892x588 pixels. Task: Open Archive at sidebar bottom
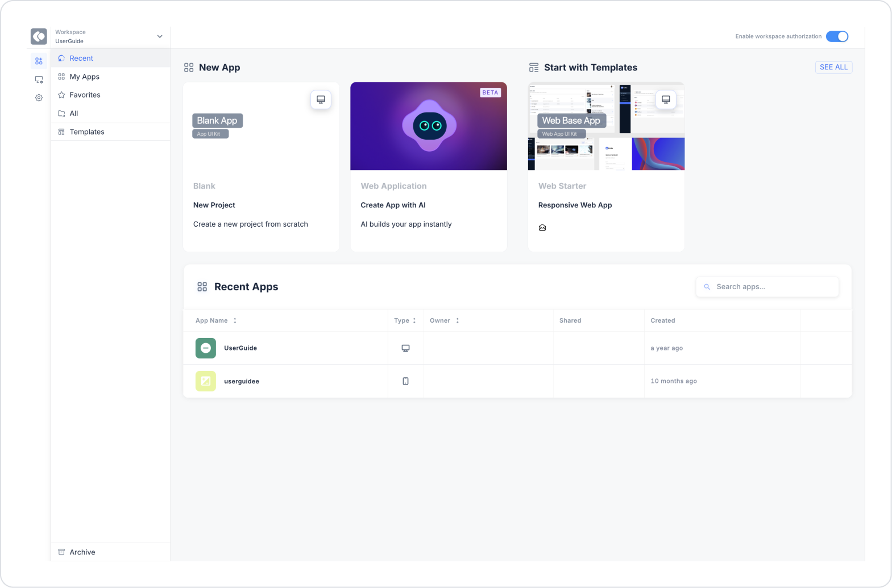pos(111,552)
